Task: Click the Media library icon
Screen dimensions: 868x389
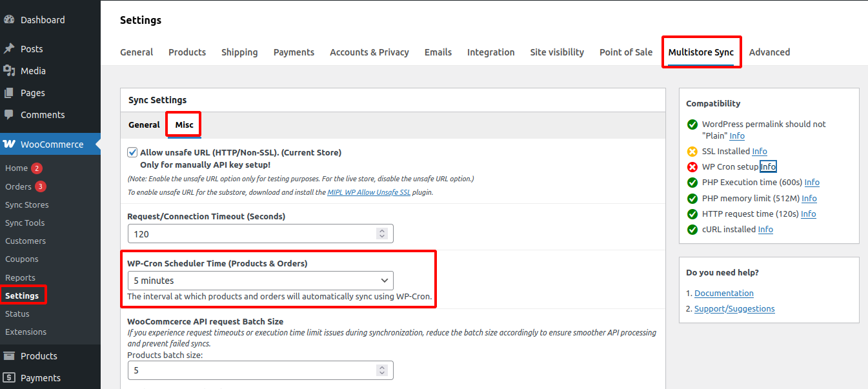Action: point(9,71)
